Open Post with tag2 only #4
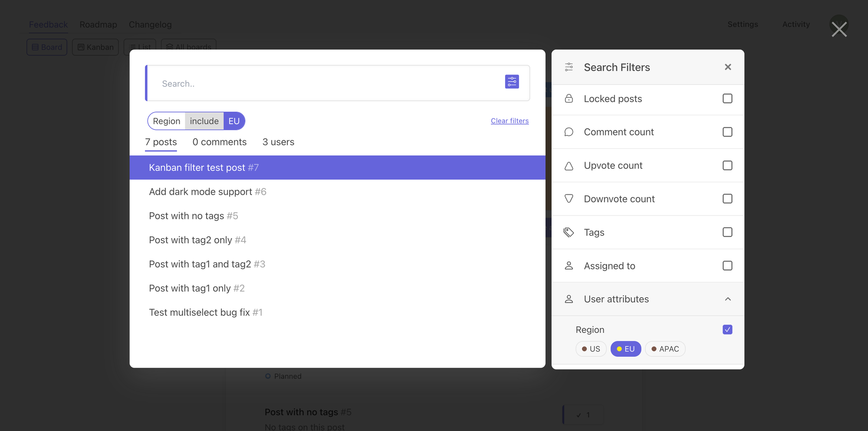 click(337, 240)
